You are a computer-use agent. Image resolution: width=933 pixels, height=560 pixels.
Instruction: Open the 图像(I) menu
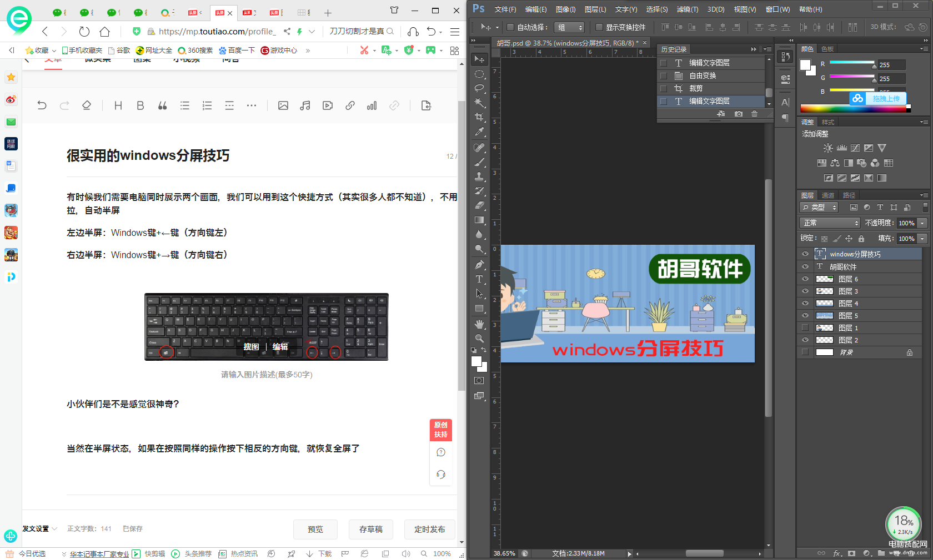(x=565, y=9)
